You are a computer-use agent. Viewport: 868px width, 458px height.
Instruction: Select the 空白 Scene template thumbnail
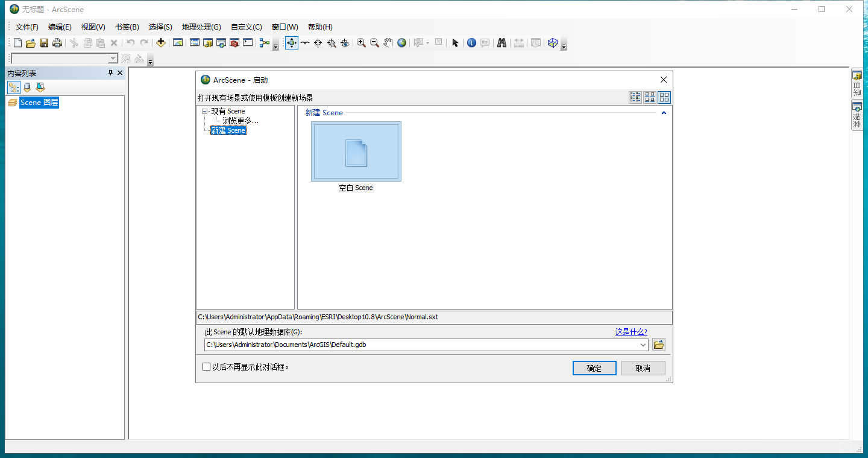[x=356, y=151]
